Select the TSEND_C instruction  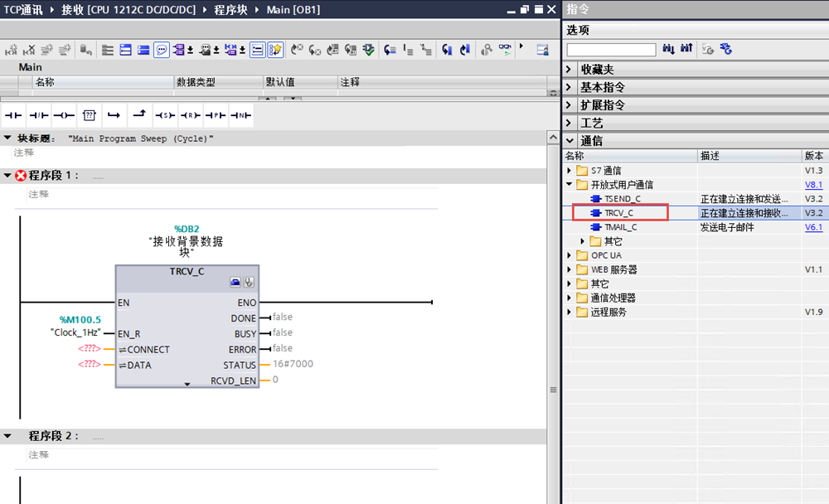click(x=622, y=199)
